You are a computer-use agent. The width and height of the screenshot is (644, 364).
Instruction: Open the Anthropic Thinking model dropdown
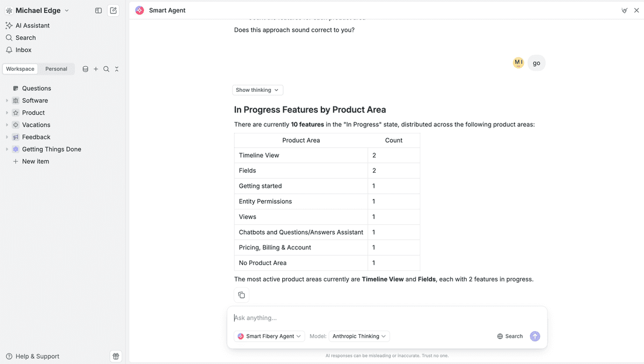coord(359,336)
